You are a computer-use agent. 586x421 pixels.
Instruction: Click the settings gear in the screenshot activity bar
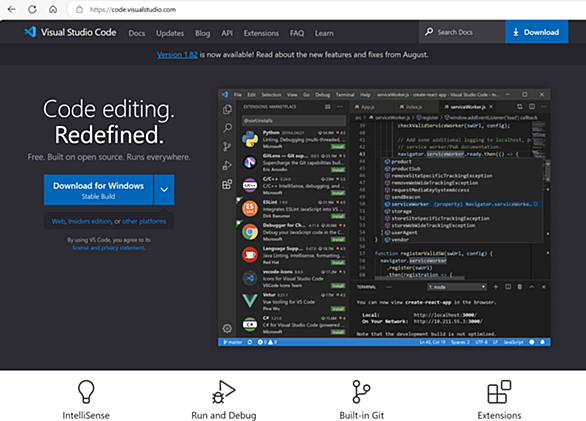(x=227, y=329)
